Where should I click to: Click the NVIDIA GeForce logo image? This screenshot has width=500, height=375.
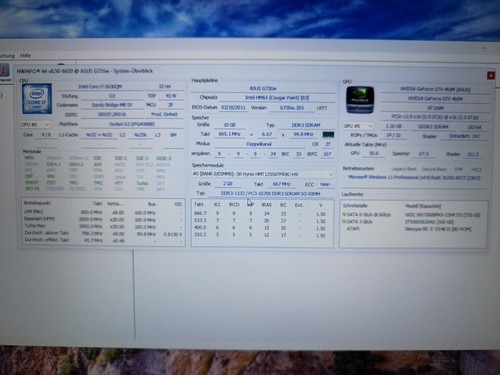360,100
